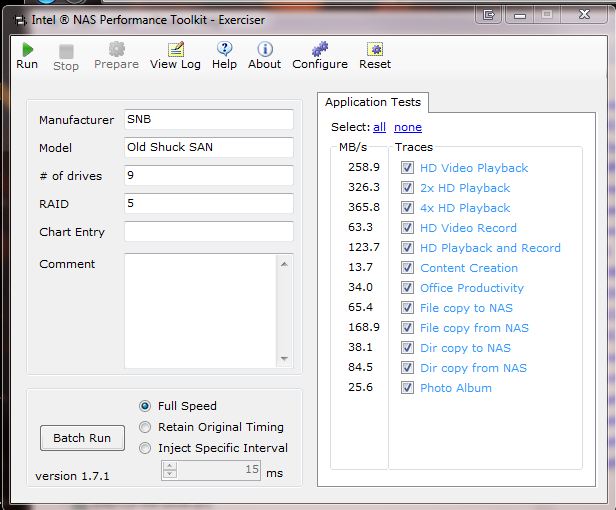
Task: Click the 168.9 MB/s result value
Action: click(364, 327)
